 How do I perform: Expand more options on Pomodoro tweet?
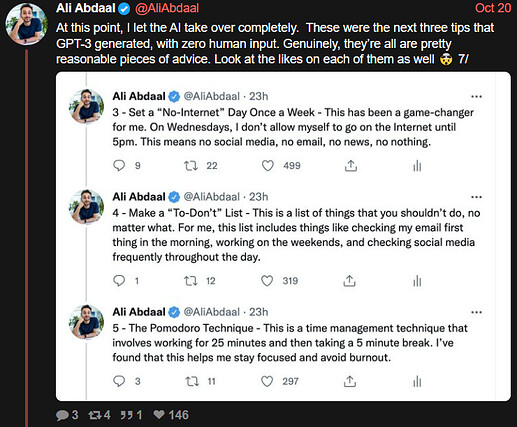[476, 312]
